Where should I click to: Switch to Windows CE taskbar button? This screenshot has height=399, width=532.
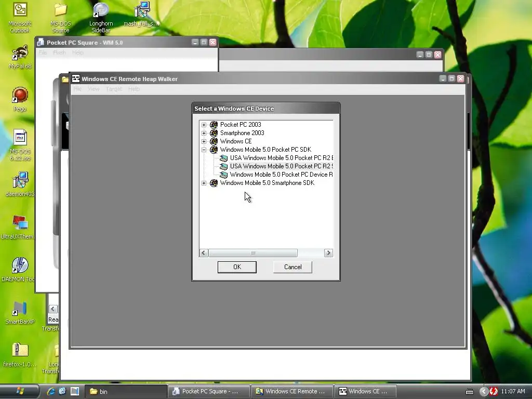coord(365,392)
